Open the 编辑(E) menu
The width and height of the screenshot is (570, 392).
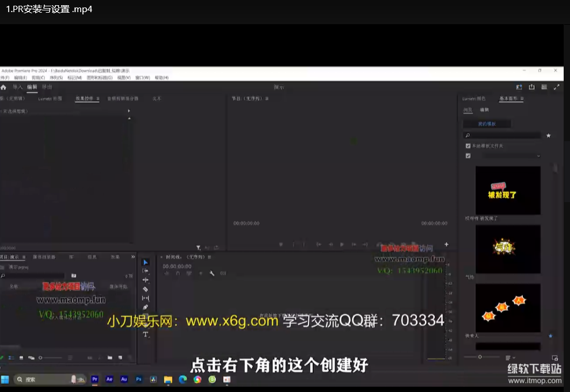coord(20,78)
